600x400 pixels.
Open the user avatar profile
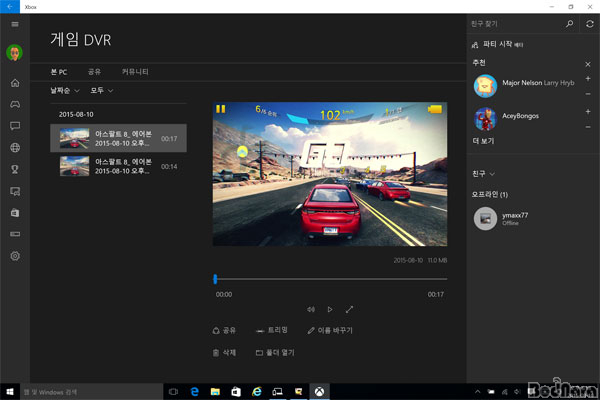[x=15, y=52]
